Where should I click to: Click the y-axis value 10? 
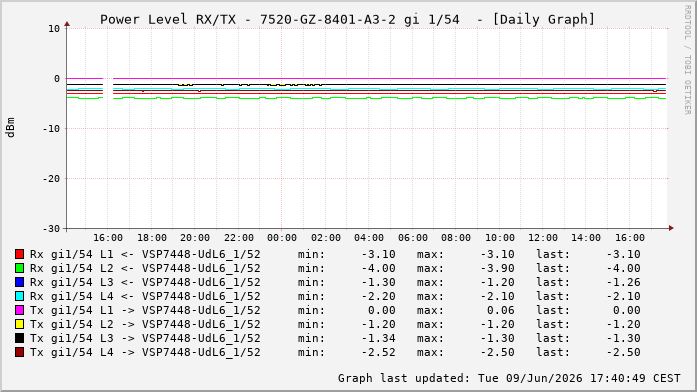click(54, 29)
